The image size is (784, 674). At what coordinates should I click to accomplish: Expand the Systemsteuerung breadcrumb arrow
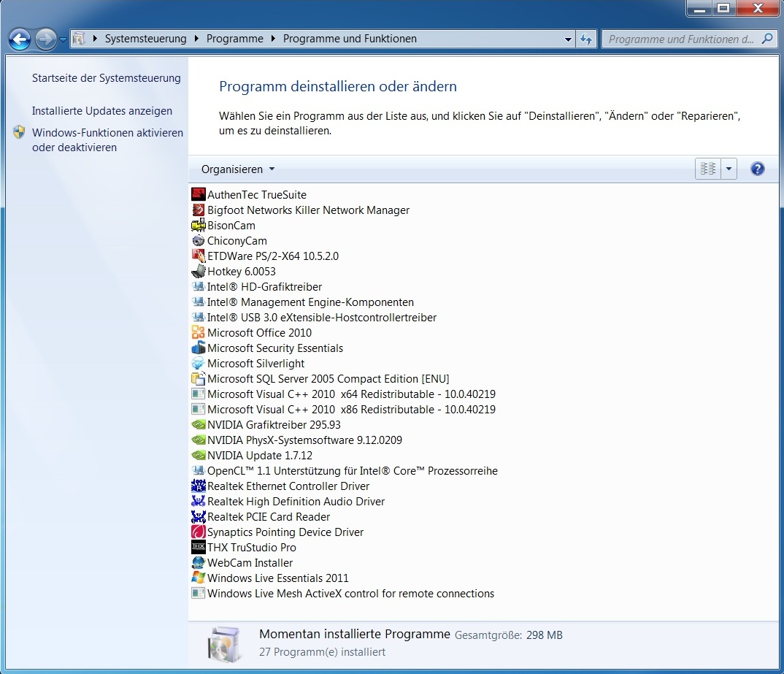coord(196,39)
